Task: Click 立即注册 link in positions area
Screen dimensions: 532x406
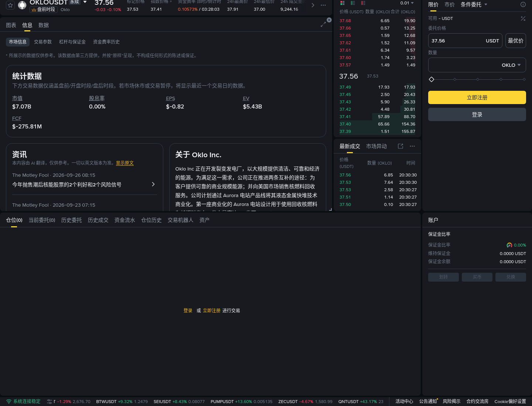Action: point(212,310)
